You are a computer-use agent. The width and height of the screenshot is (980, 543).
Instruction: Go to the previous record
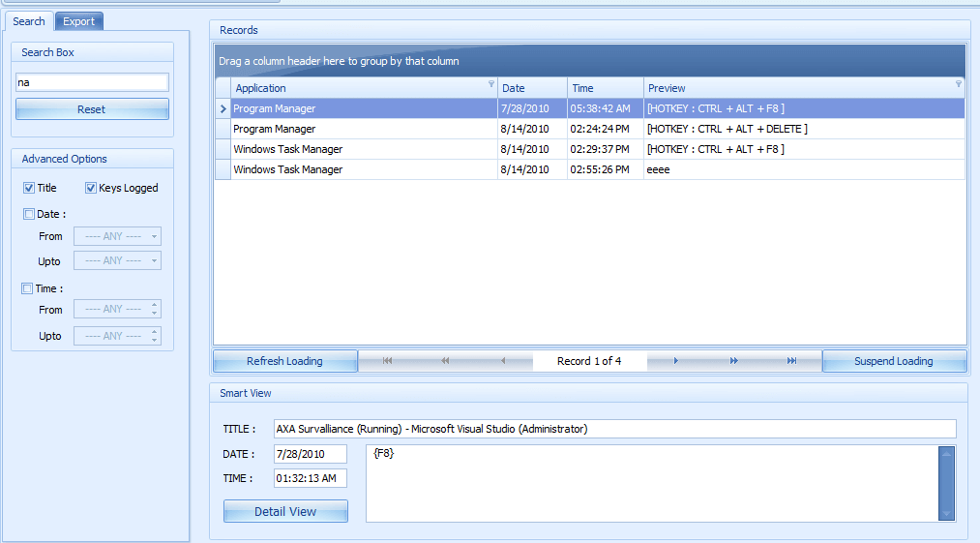[x=503, y=361]
